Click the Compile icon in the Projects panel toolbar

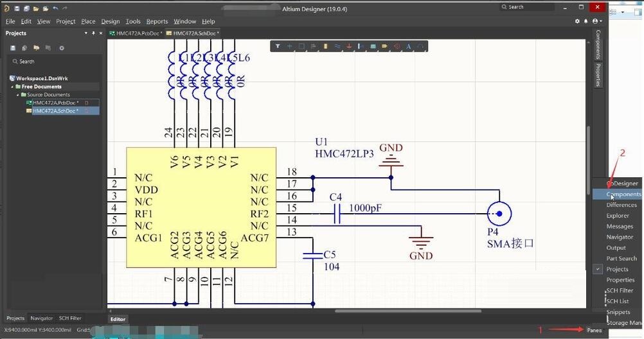tap(24, 48)
